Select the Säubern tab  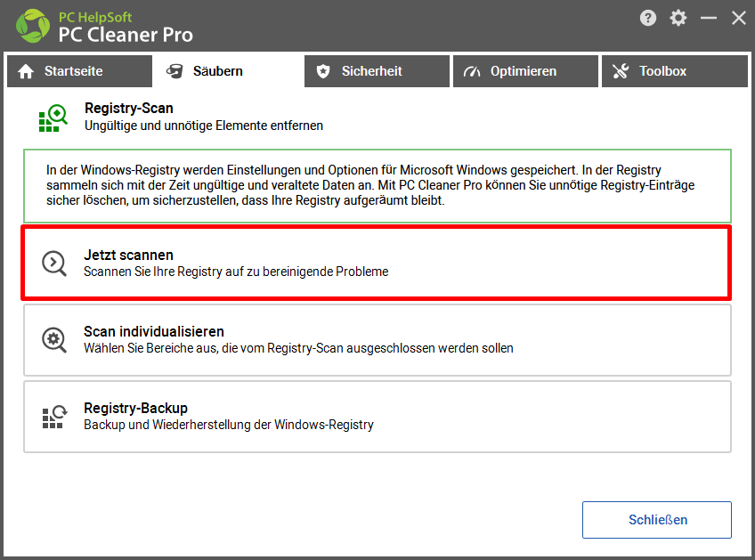pyautogui.click(x=228, y=71)
